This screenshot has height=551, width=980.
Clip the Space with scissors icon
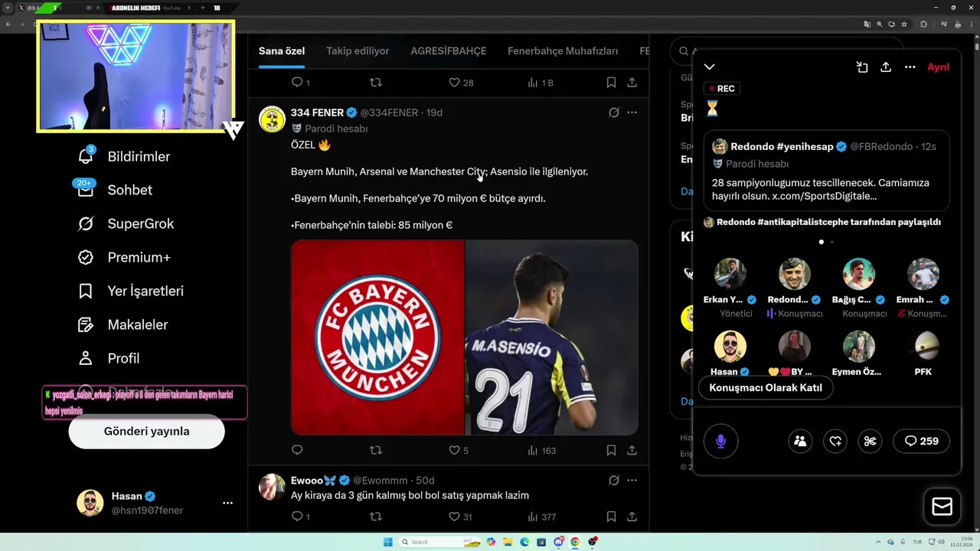[870, 441]
